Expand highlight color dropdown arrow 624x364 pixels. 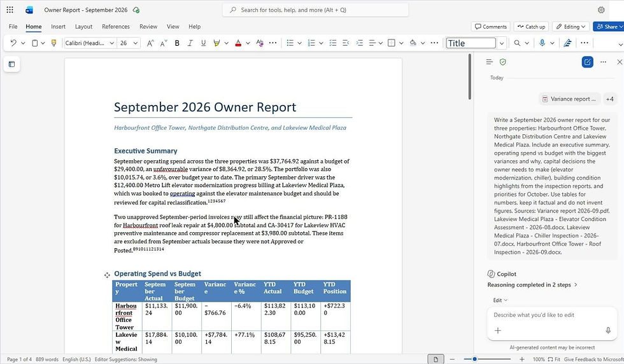pos(227,43)
